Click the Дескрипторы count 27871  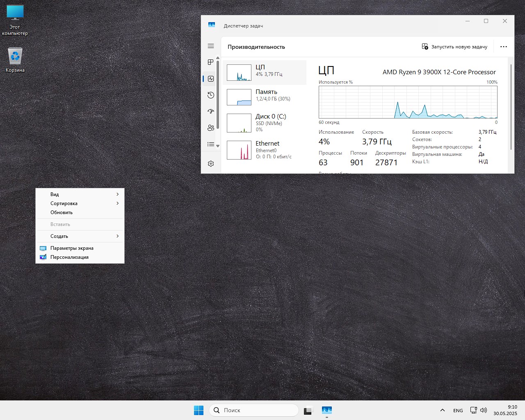coord(386,162)
